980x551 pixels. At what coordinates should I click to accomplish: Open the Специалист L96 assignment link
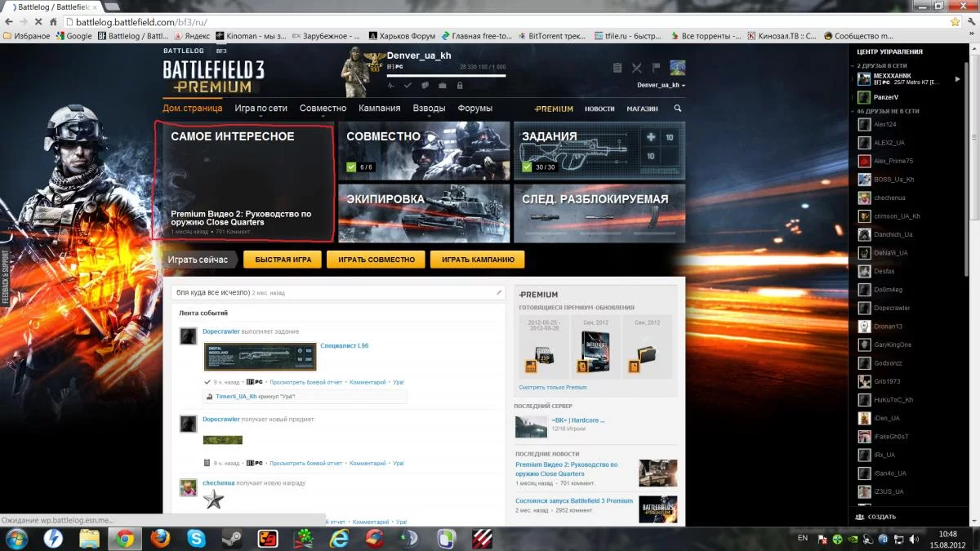pos(345,346)
